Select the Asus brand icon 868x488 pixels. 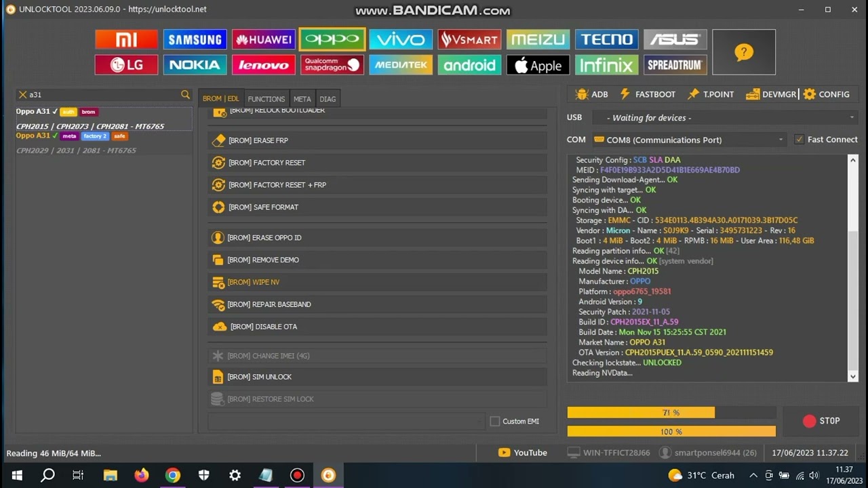tap(675, 39)
